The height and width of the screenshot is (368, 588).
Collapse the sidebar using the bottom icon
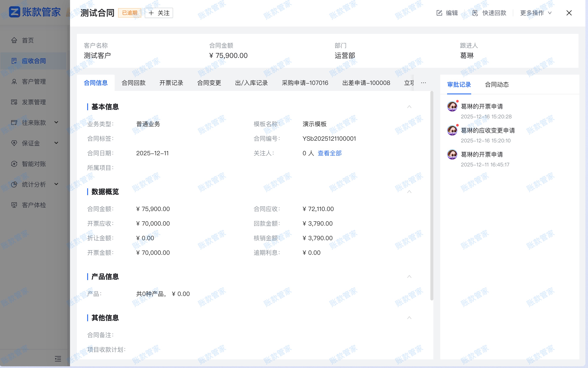point(58,359)
